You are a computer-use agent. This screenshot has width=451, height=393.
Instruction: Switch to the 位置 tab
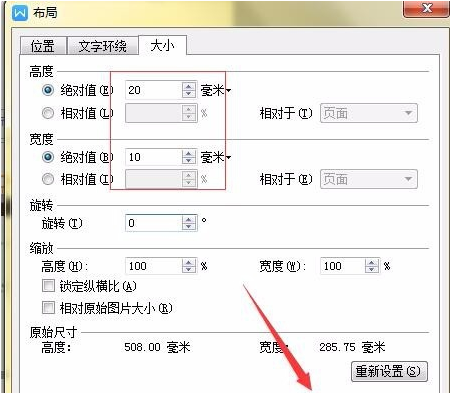43,46
